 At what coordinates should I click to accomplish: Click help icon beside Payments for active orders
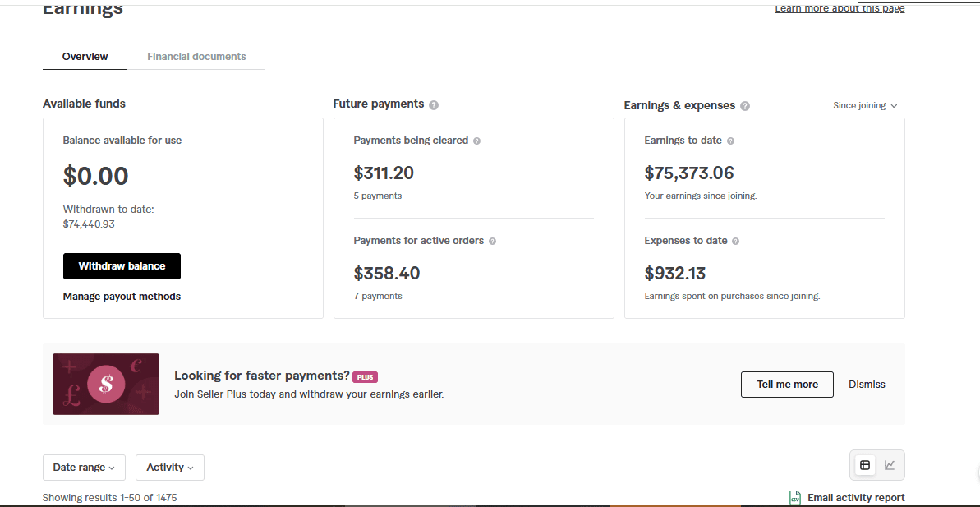493,242
